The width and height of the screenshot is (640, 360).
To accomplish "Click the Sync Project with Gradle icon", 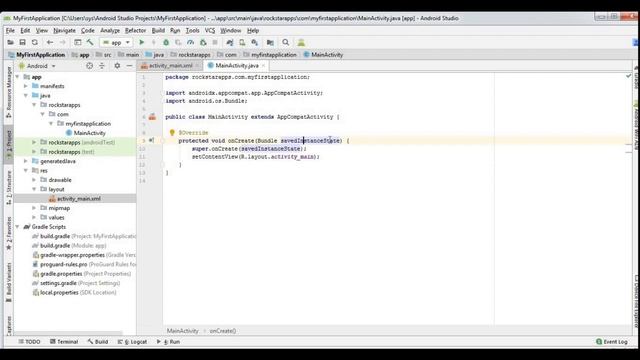I will tap(230, 42).
